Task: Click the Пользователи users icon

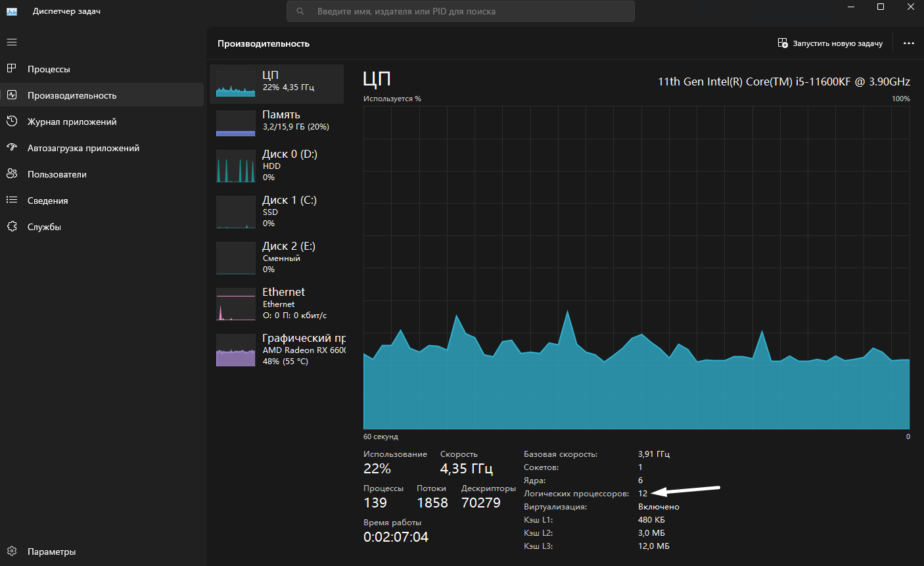Action: pyautogui.click(x=11, y=174)
